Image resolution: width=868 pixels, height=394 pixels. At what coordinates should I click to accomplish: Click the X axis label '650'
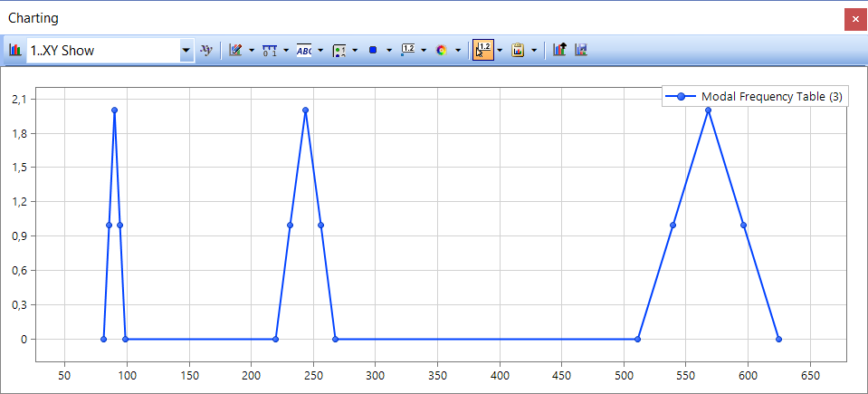point(810,376)
